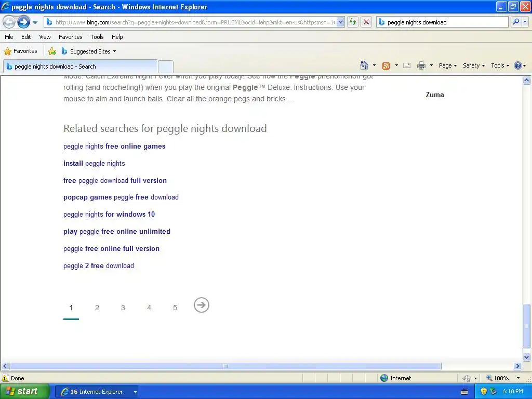This screenshot has height=399, width=532.
Task: Click the address bar URL field
Action: tap(194, 22)
